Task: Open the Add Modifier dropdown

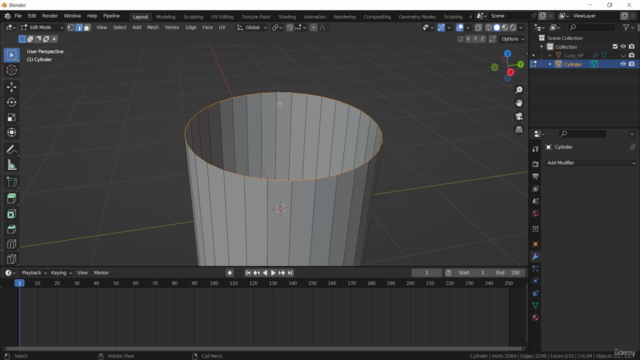Action: pos(591,163)
